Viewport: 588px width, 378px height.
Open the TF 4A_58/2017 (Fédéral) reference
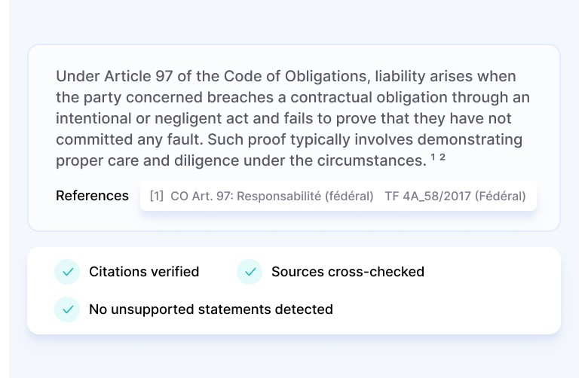click(455, 196)
